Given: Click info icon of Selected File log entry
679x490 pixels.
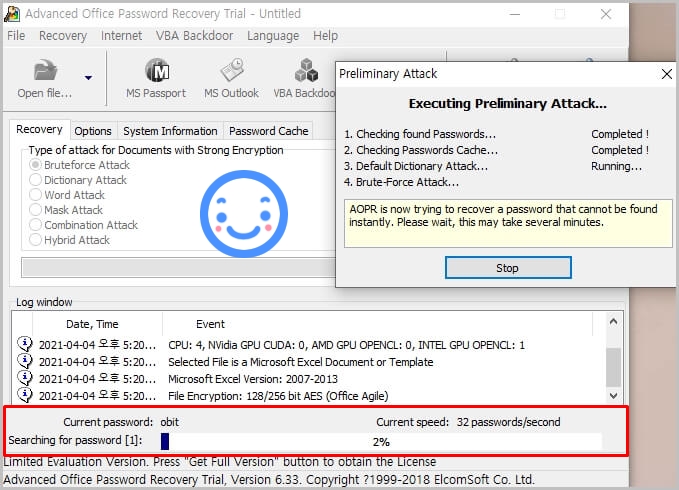Looking at the screenshot, I should click(25, 361).
